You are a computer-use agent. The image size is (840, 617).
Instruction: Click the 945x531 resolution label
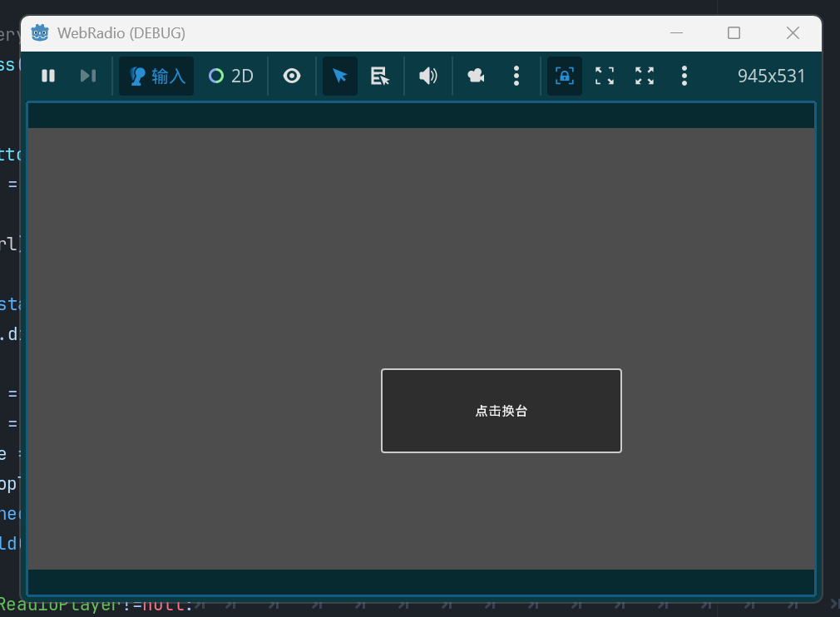pos(771,77)
